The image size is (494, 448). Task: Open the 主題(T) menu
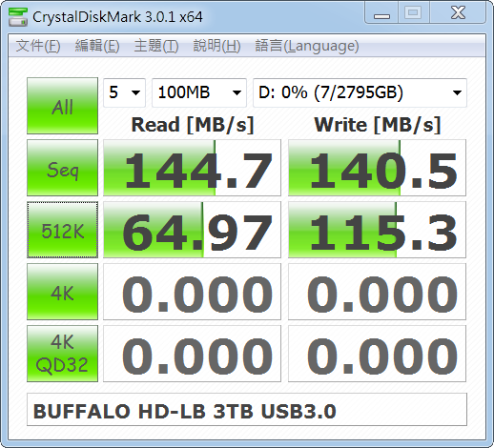[156, 46]
